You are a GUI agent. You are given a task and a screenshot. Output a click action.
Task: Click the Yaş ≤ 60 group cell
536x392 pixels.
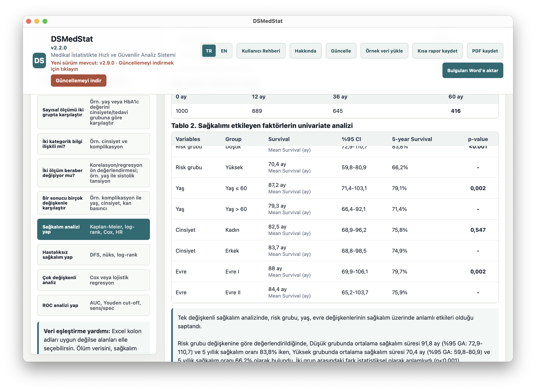pos(236,188)
